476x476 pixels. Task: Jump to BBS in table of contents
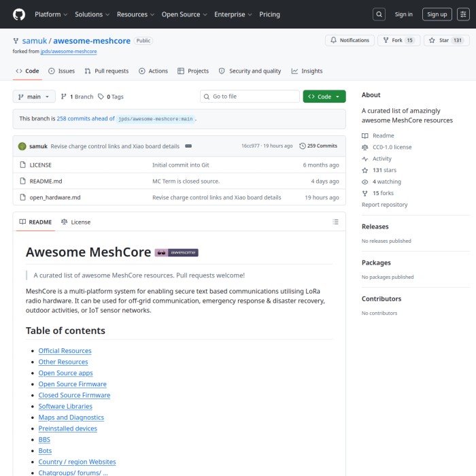44,439
